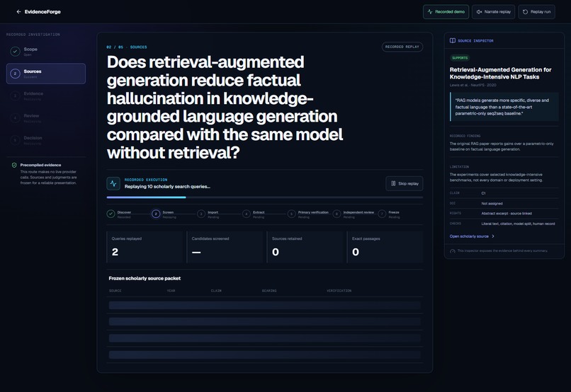Click the SUPPORTS badge in the inspector

460,58
